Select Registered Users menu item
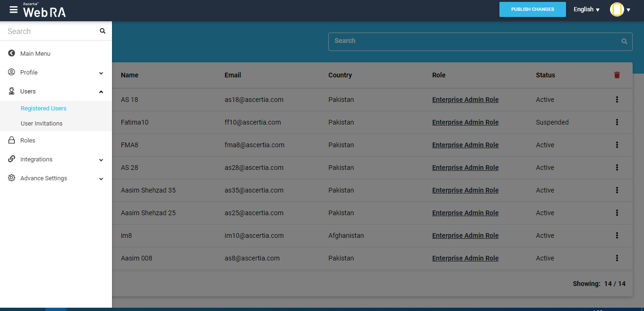Image resolution: width=644 pixels, height=311 pixels. [43, 109]
